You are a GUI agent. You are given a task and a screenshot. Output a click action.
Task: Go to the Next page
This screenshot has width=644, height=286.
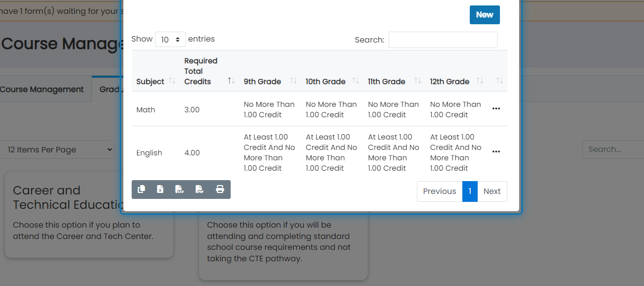pyautogui.click(x=492, y=191)
